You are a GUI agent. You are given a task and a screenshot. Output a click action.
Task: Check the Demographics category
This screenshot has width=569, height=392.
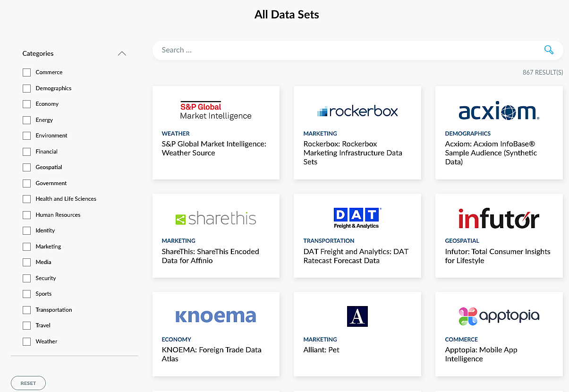[x=26, y=88]
